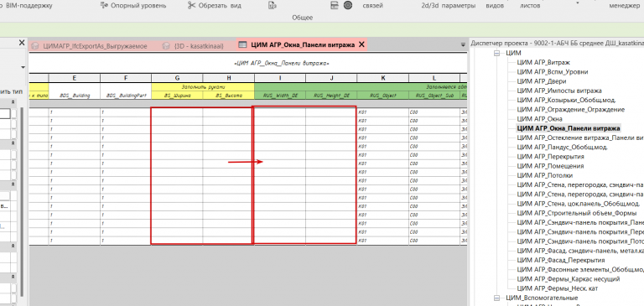Click the schedule title «ЦИМ АГР_Окна_Панели витража»
This screenshot has height=306, width=644.
pyautogui.click(x=281, y=63)
